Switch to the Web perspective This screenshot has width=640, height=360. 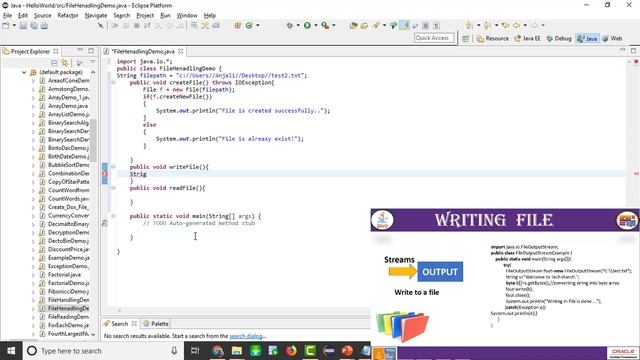(x=612, y=38)
